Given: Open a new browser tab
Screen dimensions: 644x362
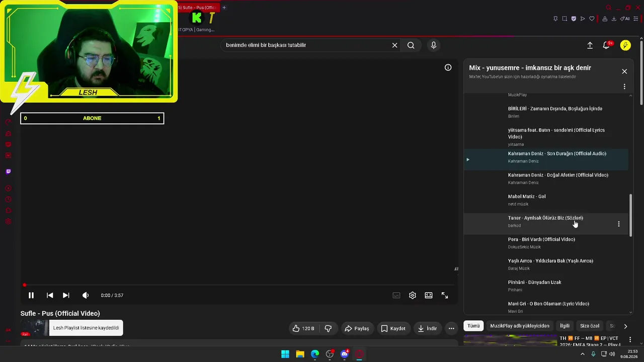Looking at the screenshot, I should (224, 8).
